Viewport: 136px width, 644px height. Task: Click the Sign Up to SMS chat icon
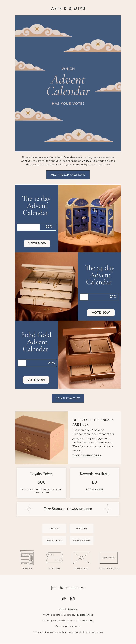[x=54, y=558]
